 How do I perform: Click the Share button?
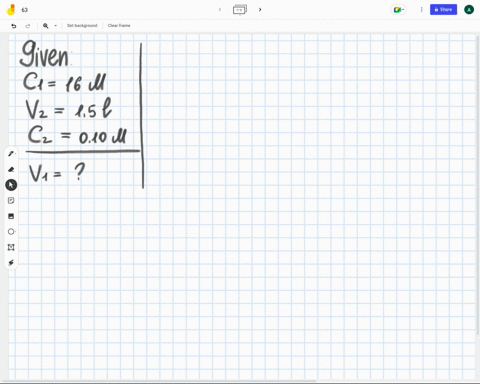(x=443, y=10)
